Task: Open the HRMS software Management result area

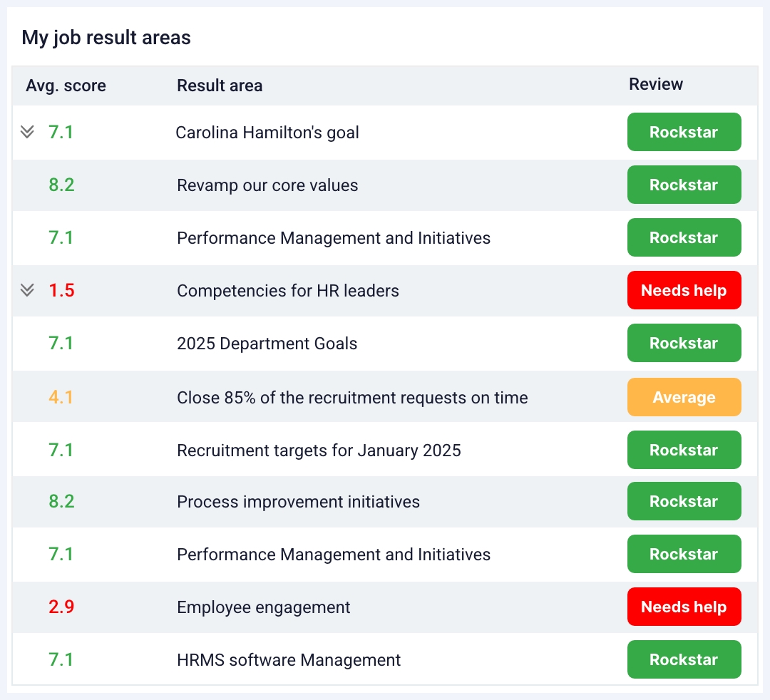Action: tap(289, 660)
